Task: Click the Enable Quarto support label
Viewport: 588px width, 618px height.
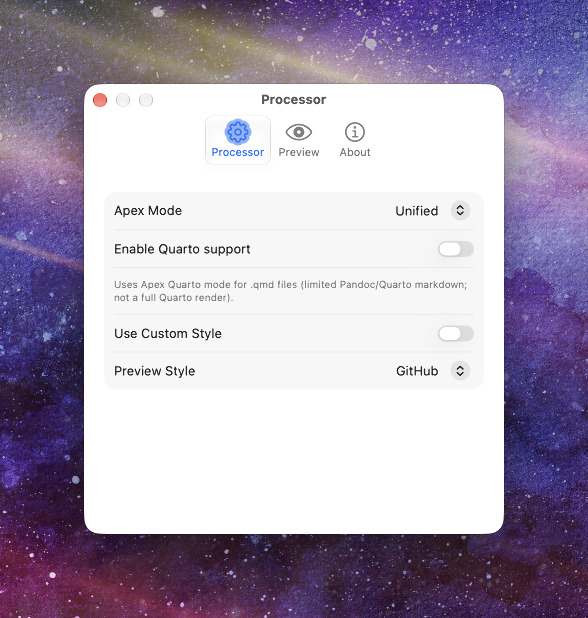Action: click(182, 249)
